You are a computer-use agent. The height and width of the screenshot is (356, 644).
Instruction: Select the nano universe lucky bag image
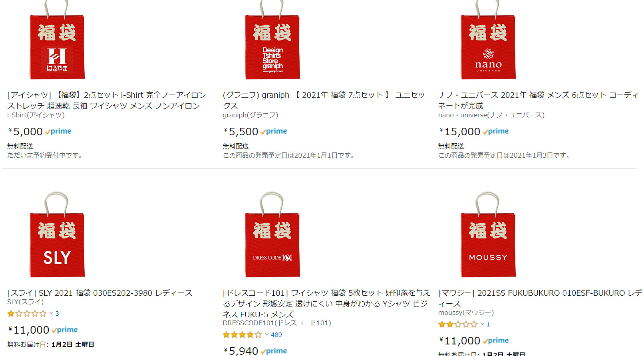click(x=488, y=40)
